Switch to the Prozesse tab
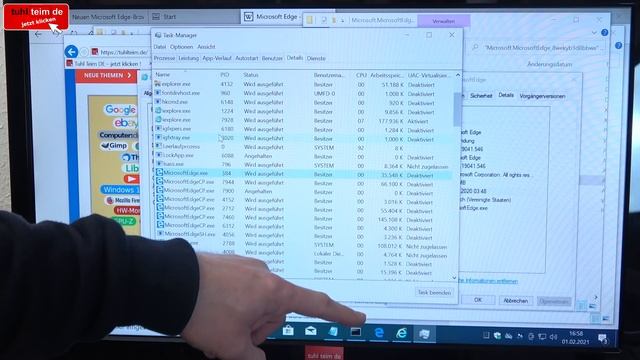640x360 pixels. coord(164,58)
